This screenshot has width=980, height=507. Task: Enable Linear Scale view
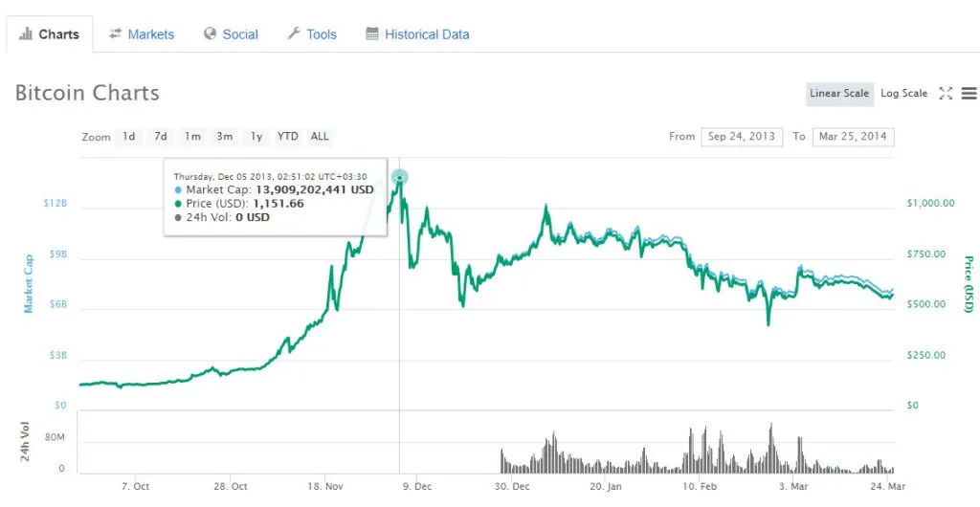click(x=839, y=94)
